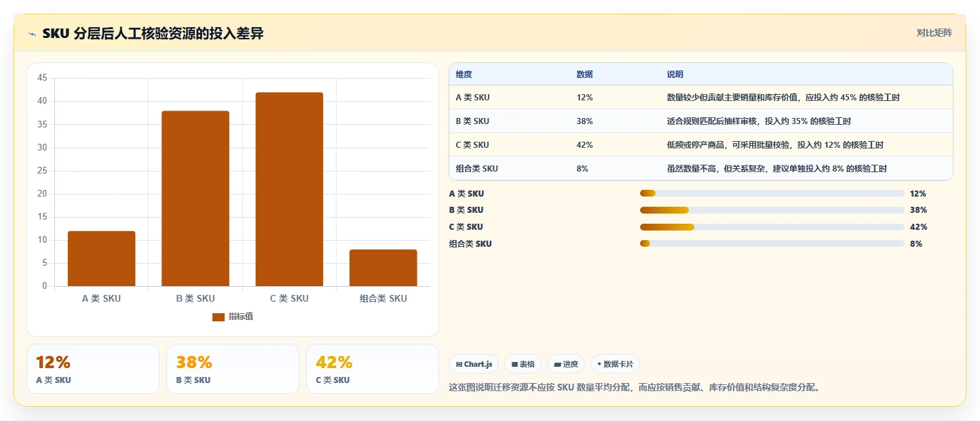Click the 数据 column header
Screen dimensions: 980x421
[x=585, y=74]
